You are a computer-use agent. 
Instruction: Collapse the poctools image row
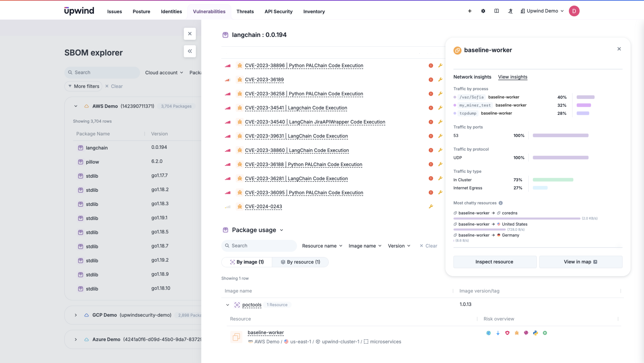click(x=227, y=304)
